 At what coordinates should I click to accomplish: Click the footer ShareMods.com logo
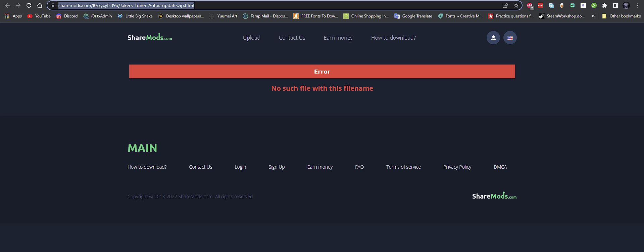(x=494, y=196)
